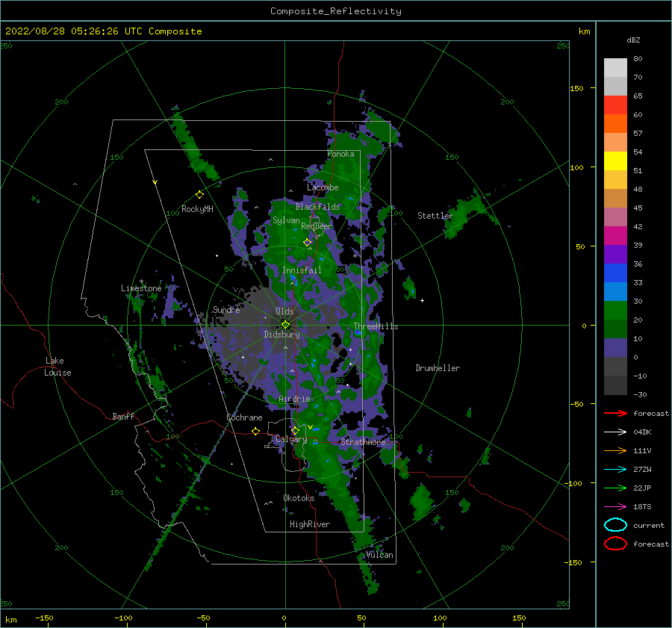The width and height of the screenshot is (672, 628).
Task: Select the orange 57-60 dBZ color swatch
Action: click(615, 124)
